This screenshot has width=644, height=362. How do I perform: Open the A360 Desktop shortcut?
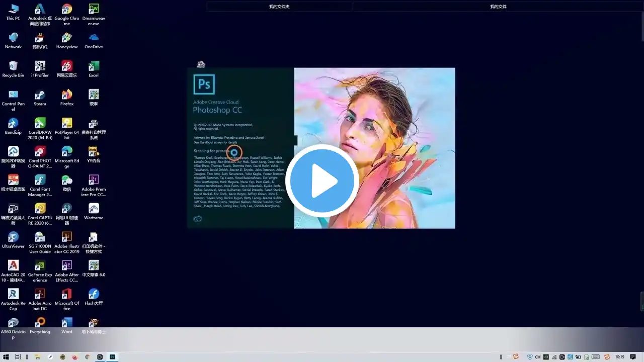pyautogui.click(x=13, y=328)
